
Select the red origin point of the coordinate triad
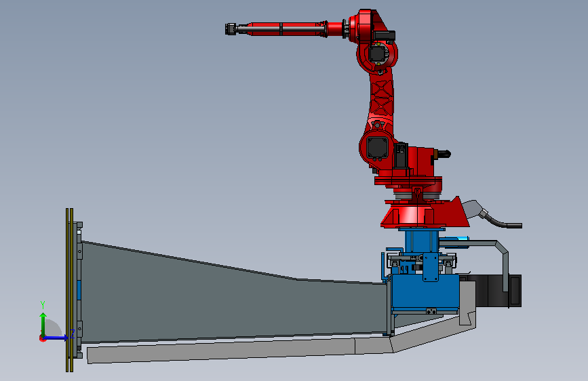pyautogui.click(x=42, y=338)
